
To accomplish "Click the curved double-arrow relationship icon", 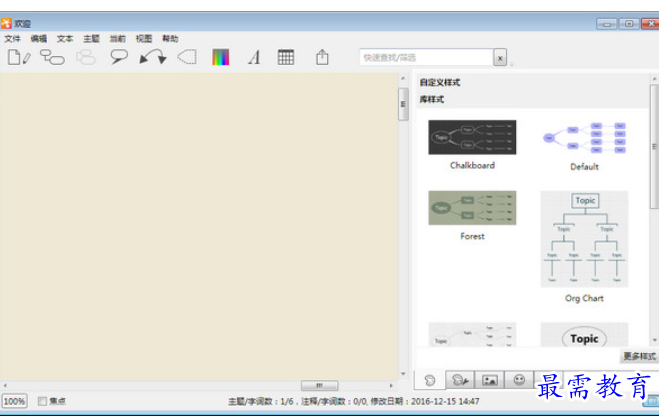I will pyautogui.click(x=153, y=57).
